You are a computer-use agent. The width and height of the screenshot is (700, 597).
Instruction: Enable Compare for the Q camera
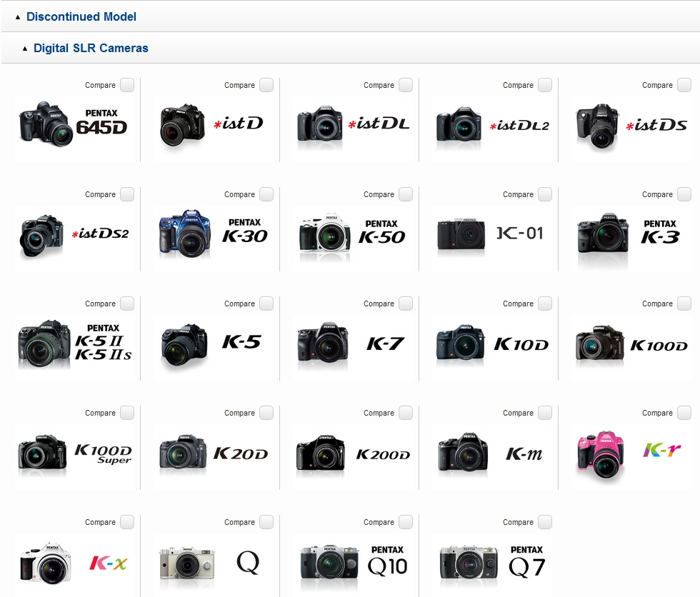(x=266, y=522)
